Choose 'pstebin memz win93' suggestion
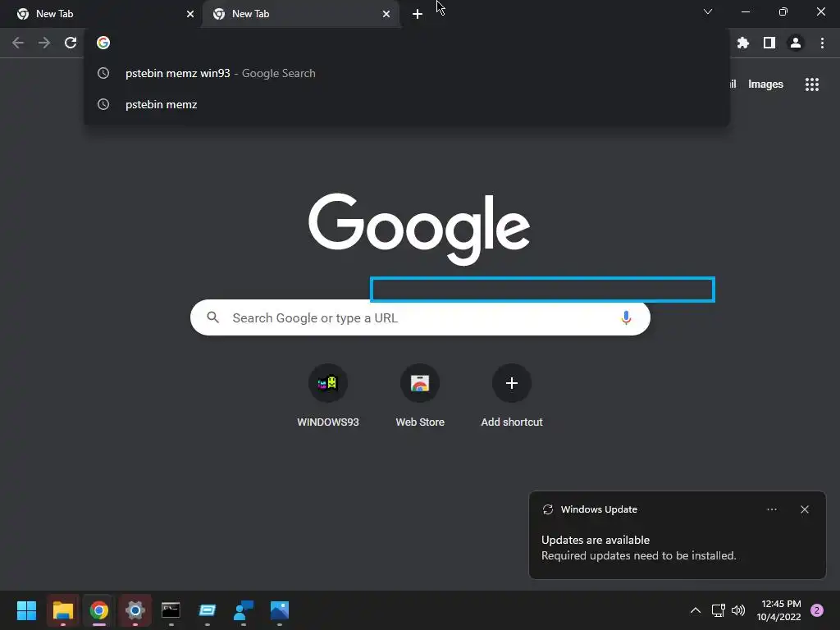 pyautogui.click(x=407, y=73)
